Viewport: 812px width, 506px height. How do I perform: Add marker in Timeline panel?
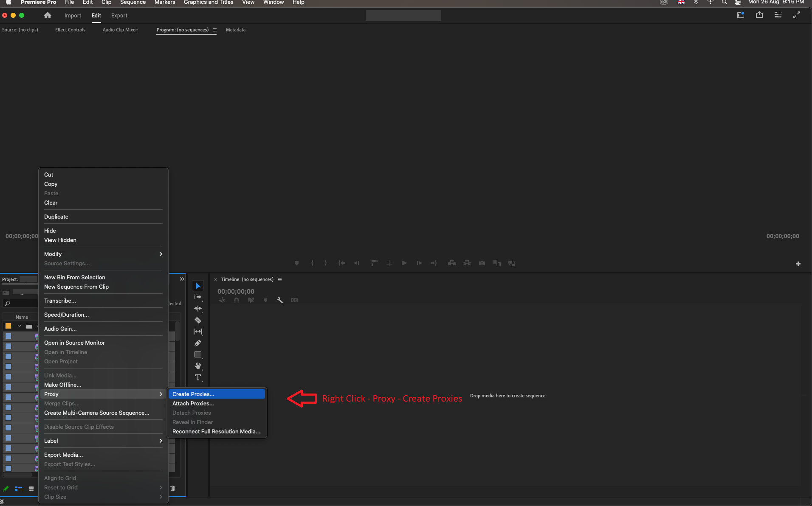point(265,300)
